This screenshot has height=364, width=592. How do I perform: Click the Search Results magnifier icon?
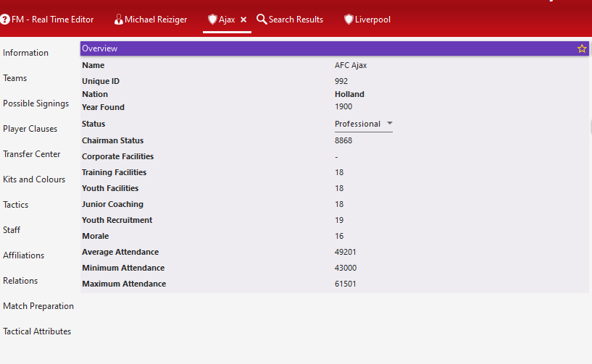pyautogui.click(x=262, y=20)
